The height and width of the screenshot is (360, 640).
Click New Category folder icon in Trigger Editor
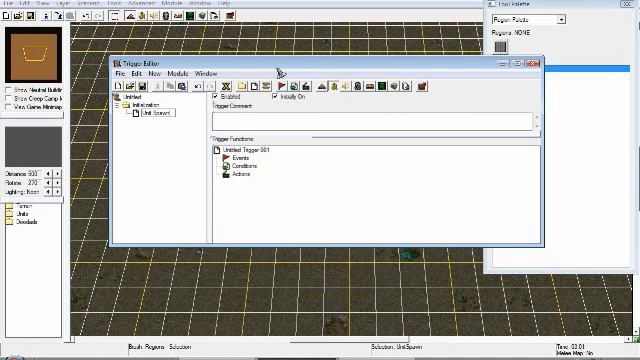tap(242, 86)
